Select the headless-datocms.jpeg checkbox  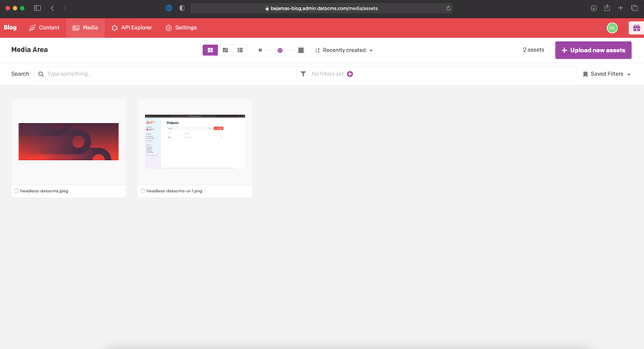click(16, 191)
